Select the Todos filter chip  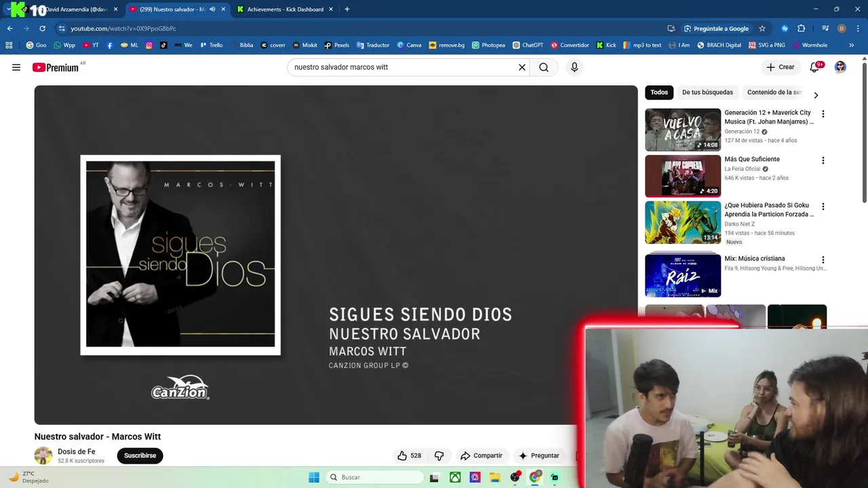(659, 92)
